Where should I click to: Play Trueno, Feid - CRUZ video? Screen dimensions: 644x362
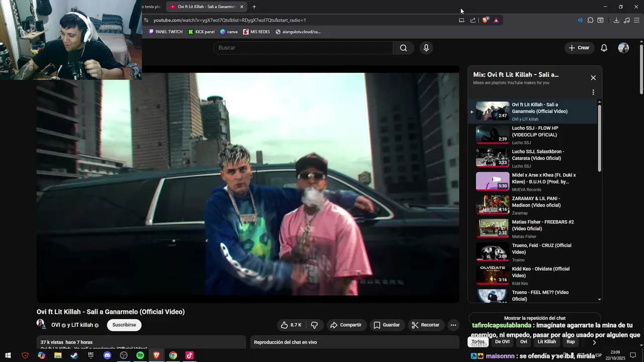[x=533, y=252]
